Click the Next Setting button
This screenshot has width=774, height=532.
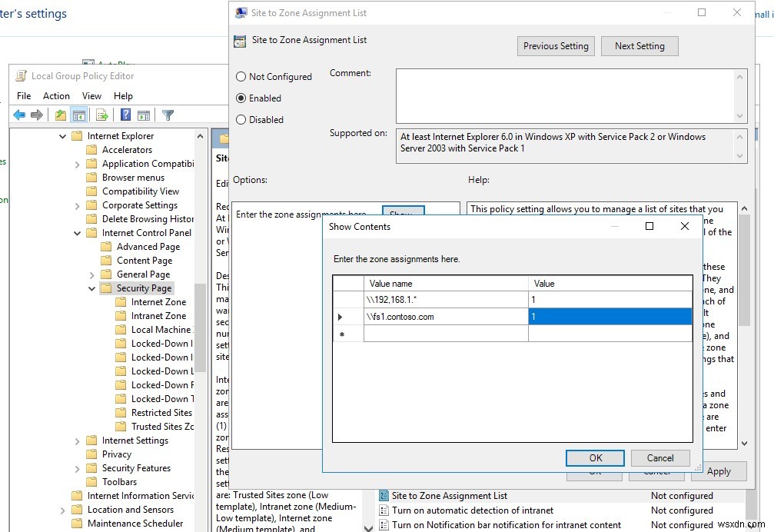639,45
